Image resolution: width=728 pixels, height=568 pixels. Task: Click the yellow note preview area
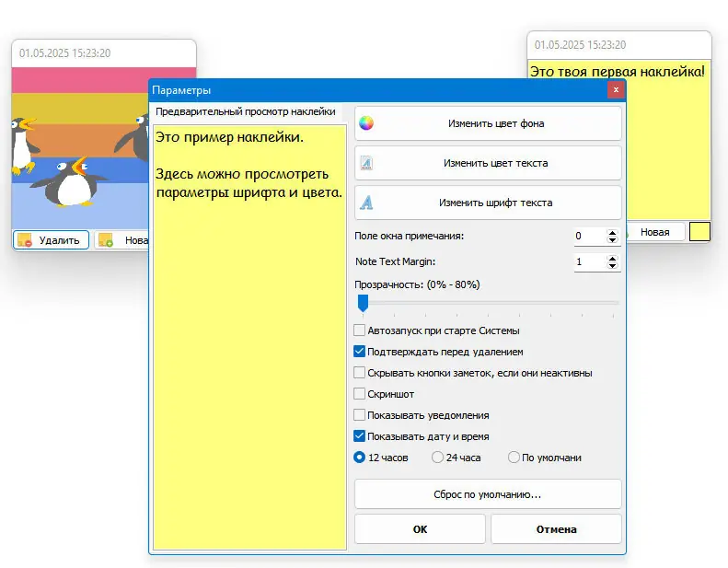pos(249,337)
